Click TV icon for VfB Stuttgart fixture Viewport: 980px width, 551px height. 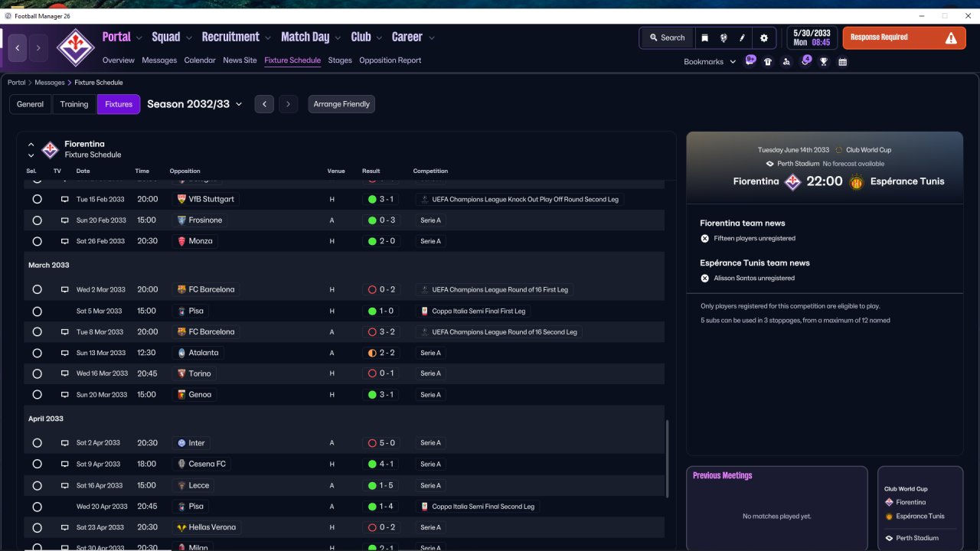coord(65,199)
